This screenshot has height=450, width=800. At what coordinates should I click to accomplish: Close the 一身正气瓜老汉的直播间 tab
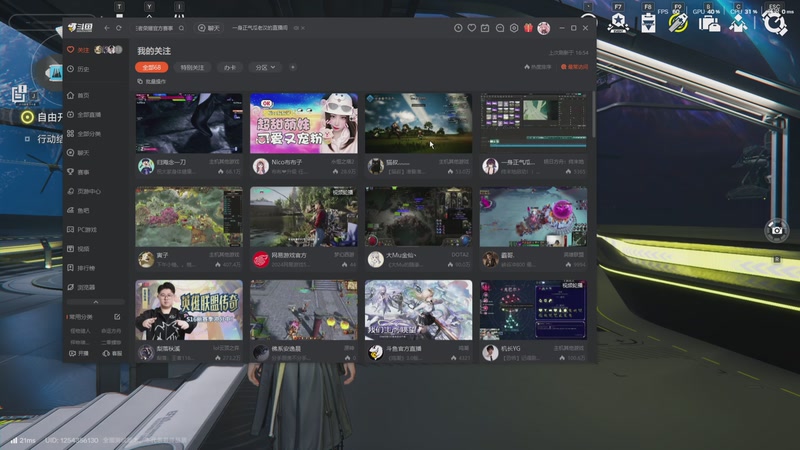click(303, 28)
